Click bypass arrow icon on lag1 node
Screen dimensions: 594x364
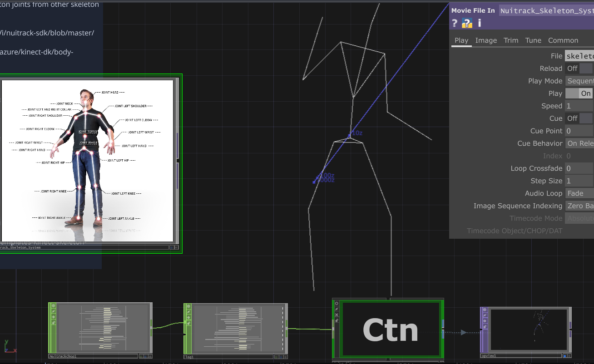[188, 317]
